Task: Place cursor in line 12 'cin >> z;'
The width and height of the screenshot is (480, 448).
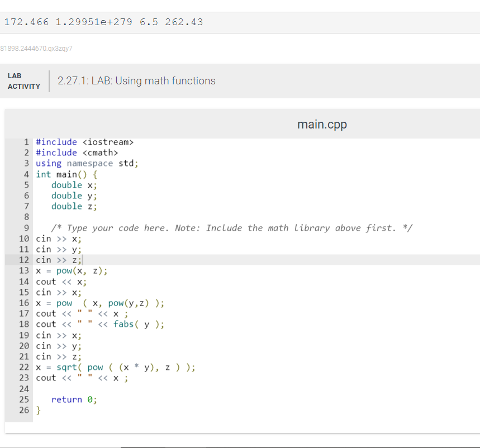Action: [x=59, y=260]
